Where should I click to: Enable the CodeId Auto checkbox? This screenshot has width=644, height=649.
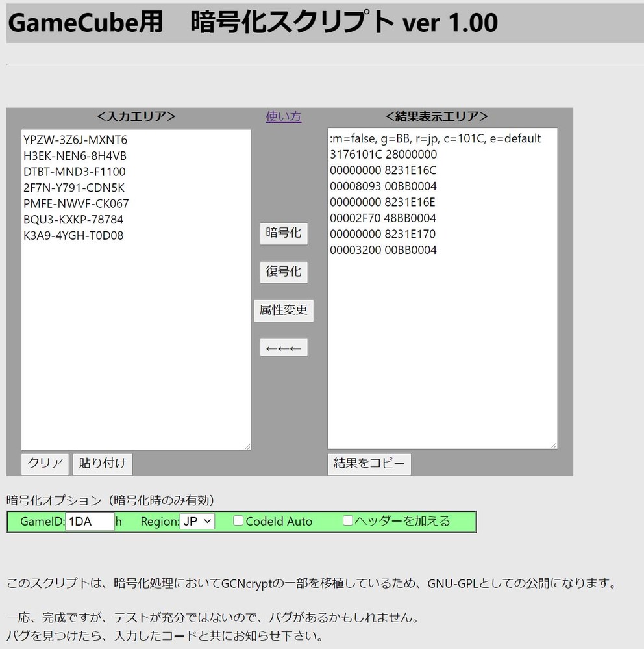tap(238, 521)
